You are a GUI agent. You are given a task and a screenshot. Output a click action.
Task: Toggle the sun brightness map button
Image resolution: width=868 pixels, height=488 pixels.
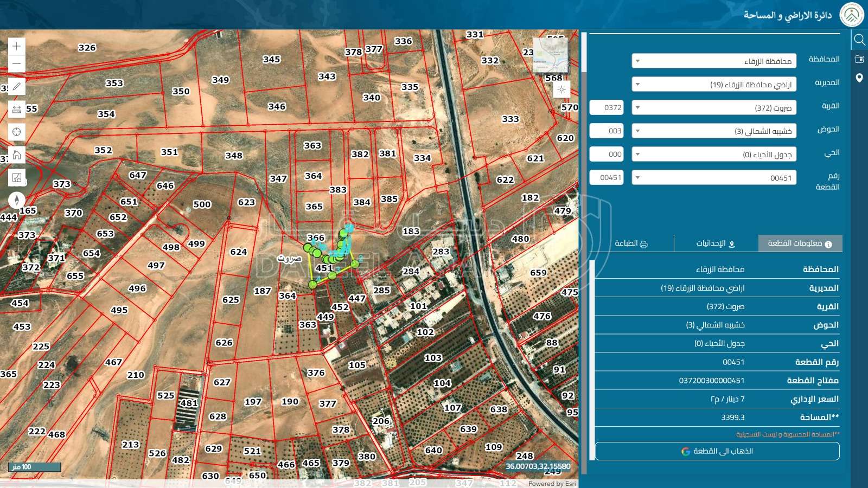[x=561, y=89]
